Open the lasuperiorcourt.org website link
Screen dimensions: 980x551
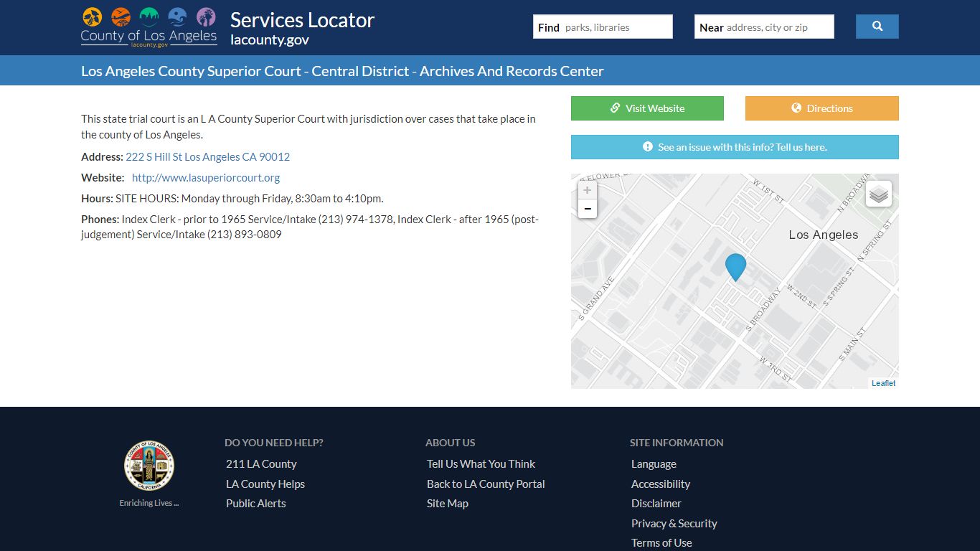point(206,177)
